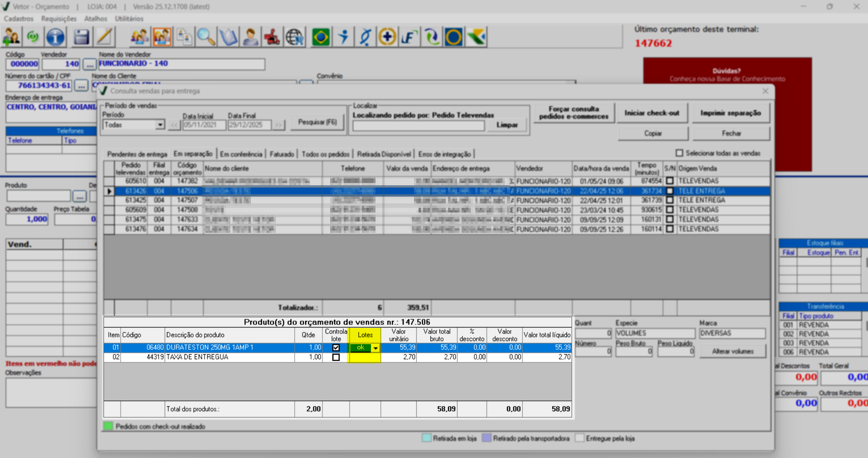Click the globe e-commerce cart icon
The width and height of the screenshot is (868, 458).
[295, 37]
